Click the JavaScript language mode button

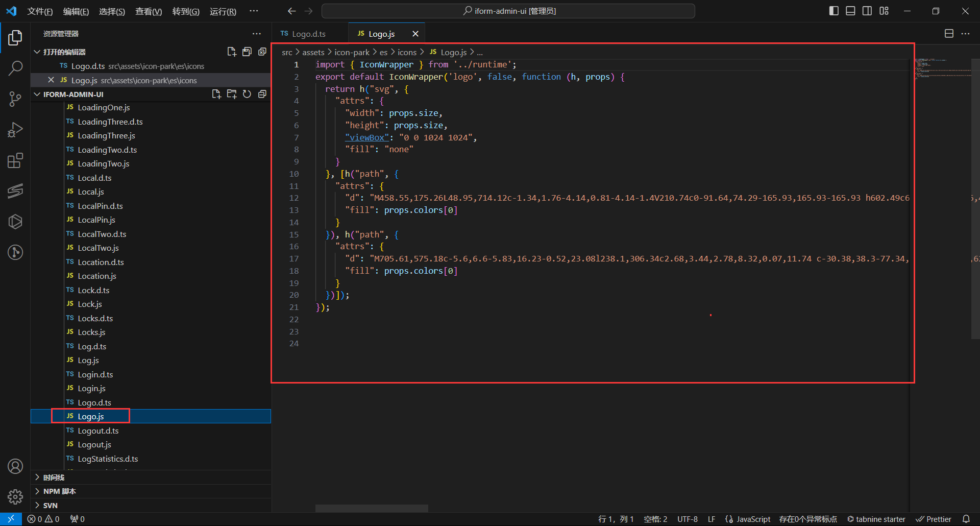click(748, 519)
